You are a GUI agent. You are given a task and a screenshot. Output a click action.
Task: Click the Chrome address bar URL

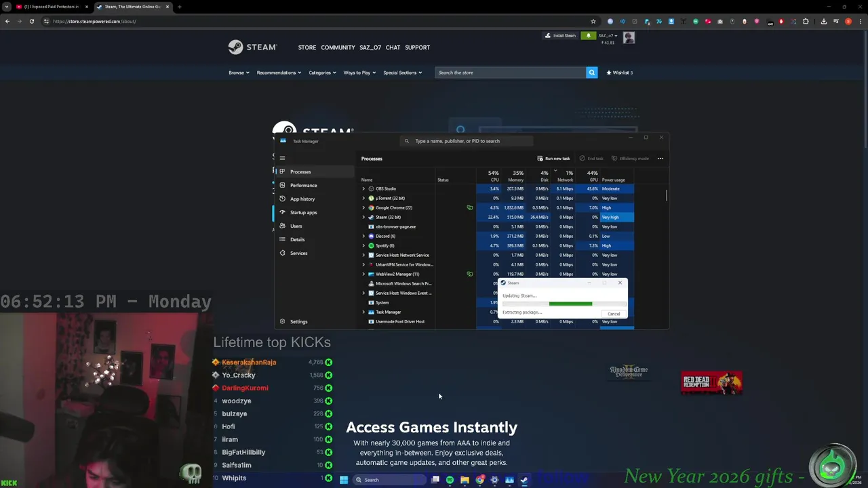tap(94, 21)
